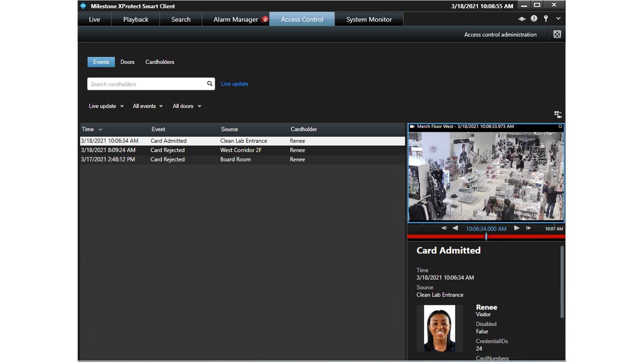
Task: Click Renee's cardholder photo
Action: pyautogui.click(x=439, y=328)
